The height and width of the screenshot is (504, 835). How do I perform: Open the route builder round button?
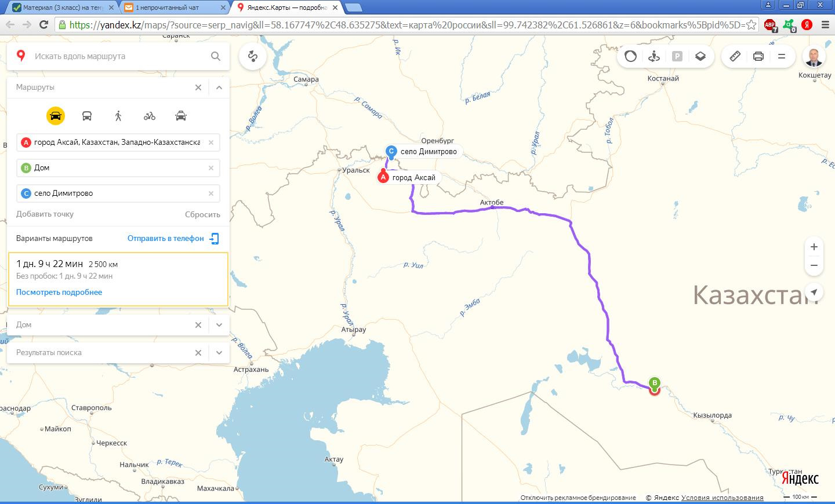point(252,56)
